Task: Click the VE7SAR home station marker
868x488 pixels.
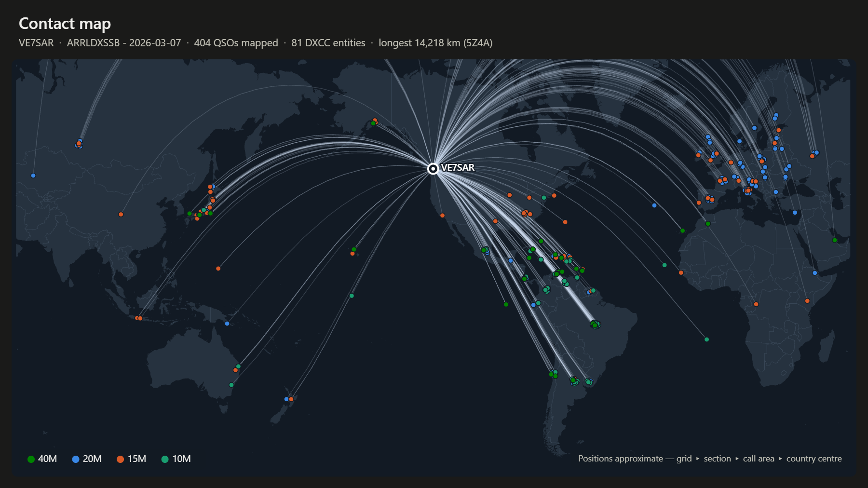Action: pos(433,168)
